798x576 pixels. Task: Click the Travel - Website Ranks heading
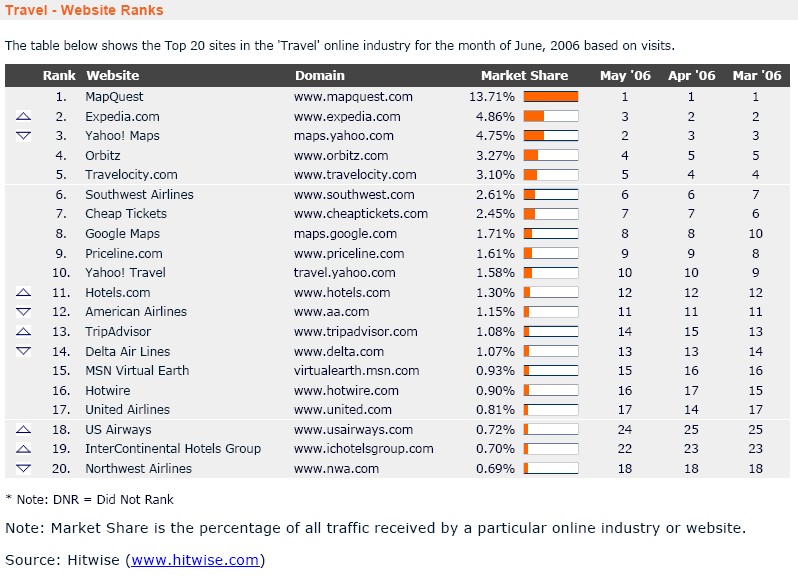point(84,10)
